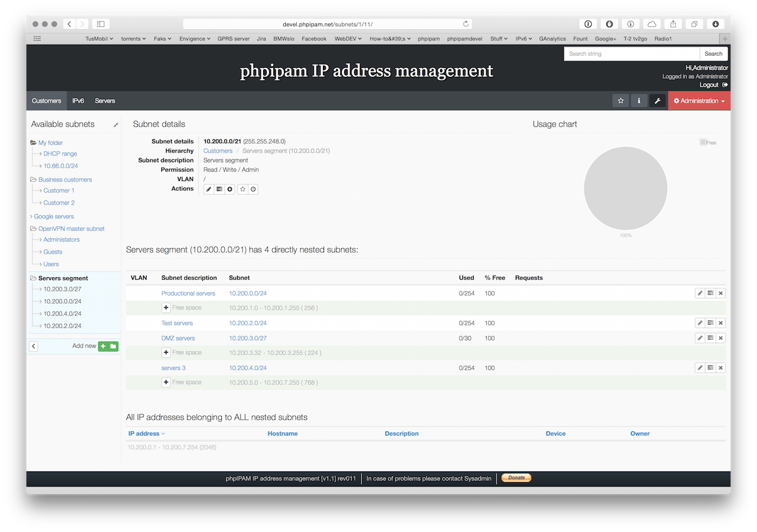Click the pencil edit icon under Actions
This screenshot has width=757, height=532.
tap(209, 189)
